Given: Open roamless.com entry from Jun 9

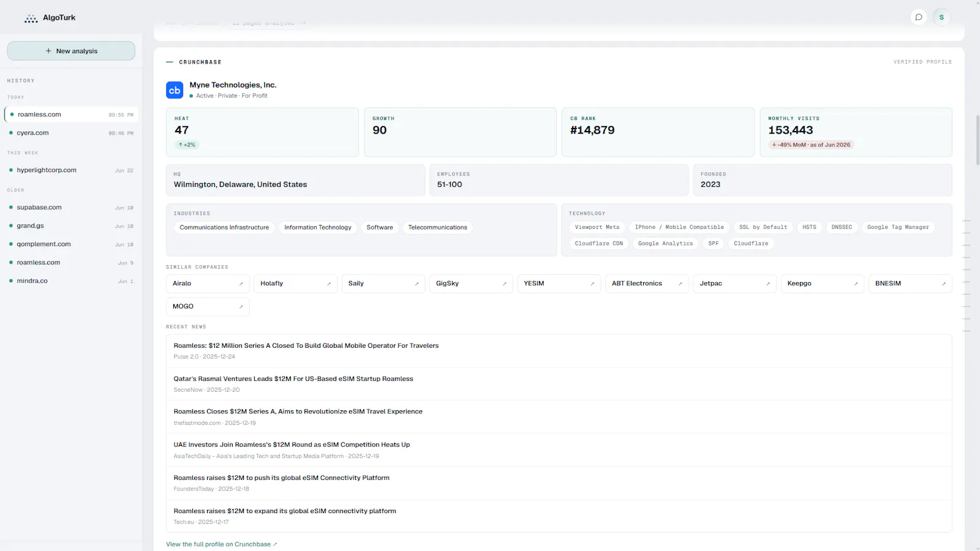Looking at the screenshot, I should click(71, 263).
